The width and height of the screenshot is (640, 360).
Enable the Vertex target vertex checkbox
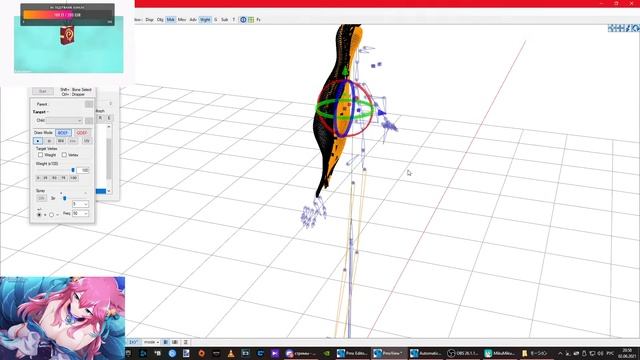click(64, 155)
